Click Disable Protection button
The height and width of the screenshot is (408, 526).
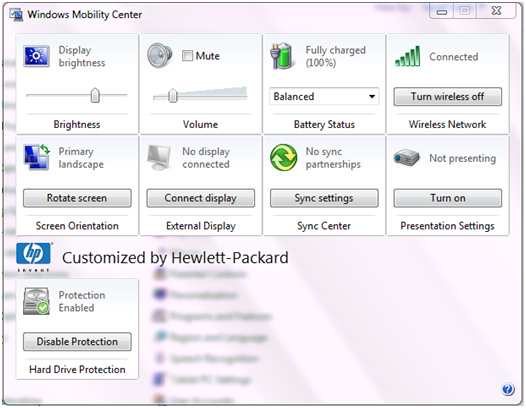[x=77, y=342]
